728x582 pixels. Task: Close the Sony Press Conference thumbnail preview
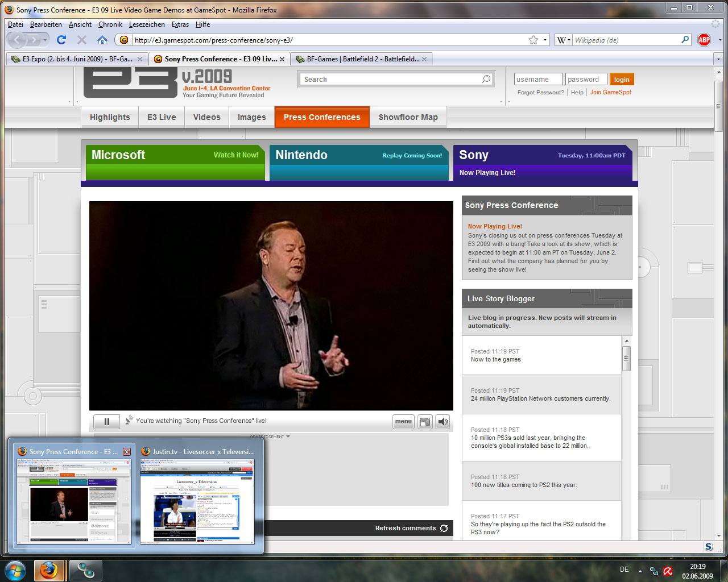pyautogui.click(x=127, y=452)
